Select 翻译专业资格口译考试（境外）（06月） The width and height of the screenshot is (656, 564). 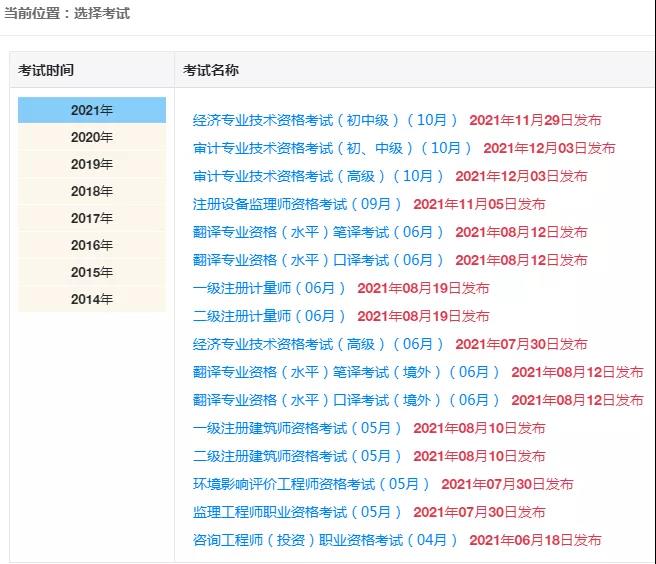tap(346, 400)
